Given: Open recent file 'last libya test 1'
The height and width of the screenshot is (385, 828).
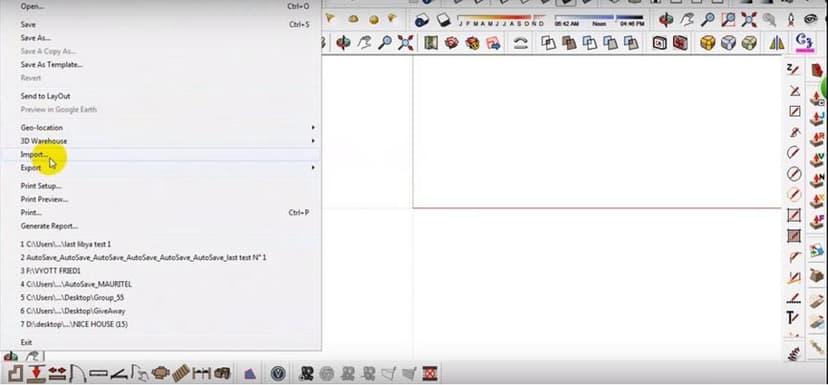Looking at the screenshot, I should pyautogui.click(x=65, y=245).
